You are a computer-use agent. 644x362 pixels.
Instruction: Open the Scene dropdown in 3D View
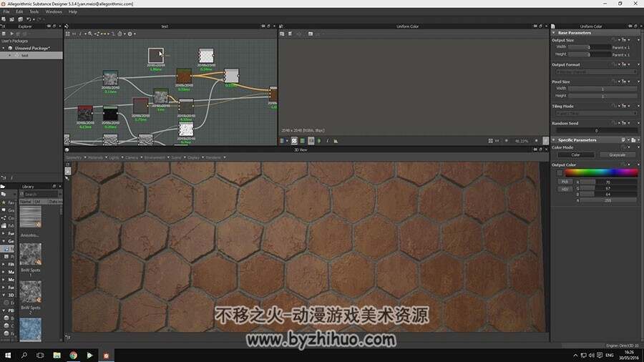coord(176,157)
